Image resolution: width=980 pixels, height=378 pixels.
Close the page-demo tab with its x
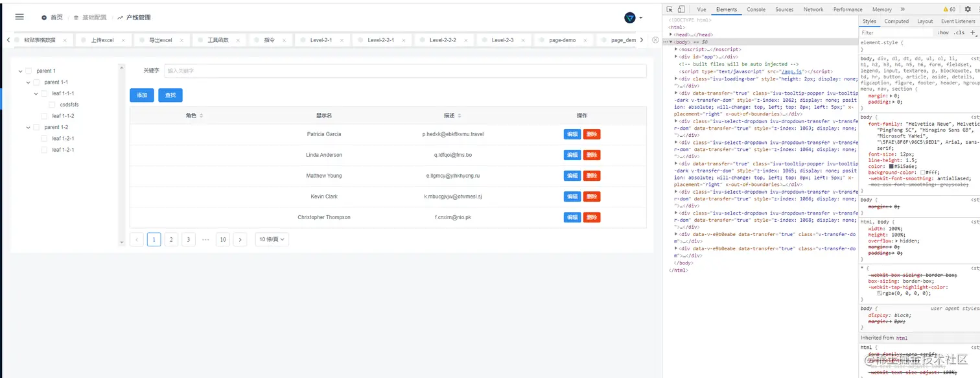point(585,40)
